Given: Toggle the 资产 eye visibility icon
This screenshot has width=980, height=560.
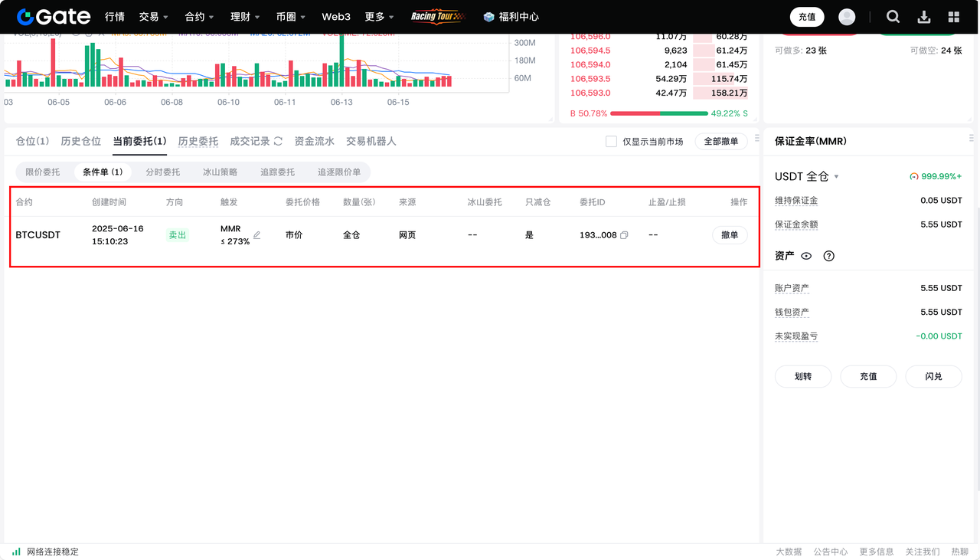Looking at the screenshot, I should pyautogui.click(x=806, y=257).
